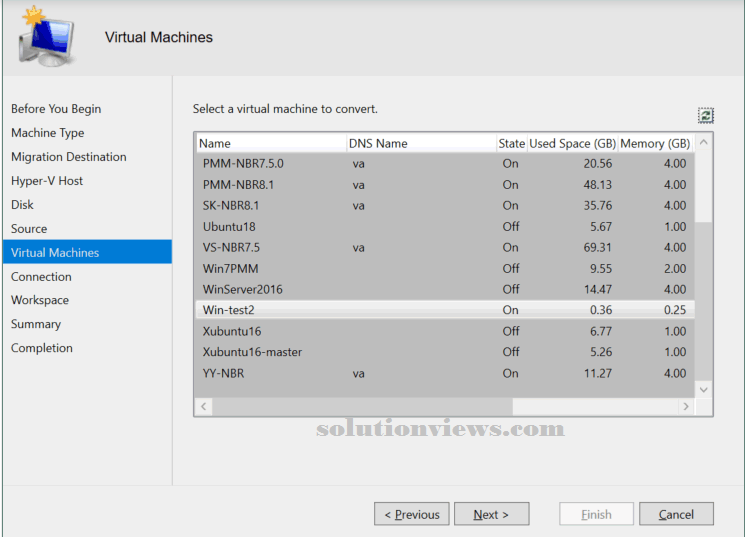Click the 0.25 memory value
The height and width of the screenshot is (537, 745).
coord(675,310)
